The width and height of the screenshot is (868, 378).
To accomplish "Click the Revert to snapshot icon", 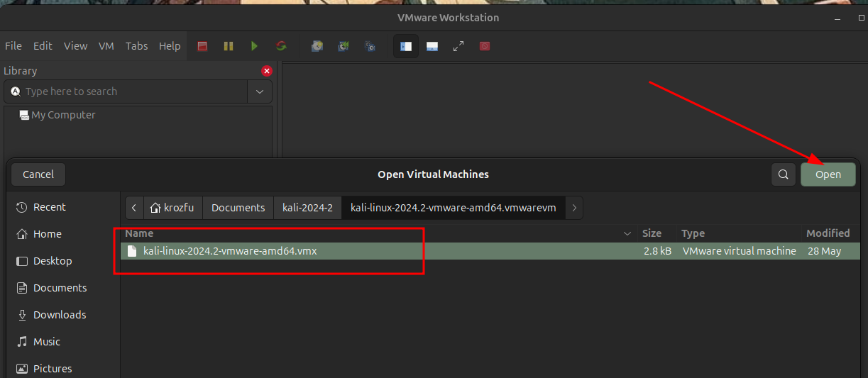I will (x=344, y=46).
